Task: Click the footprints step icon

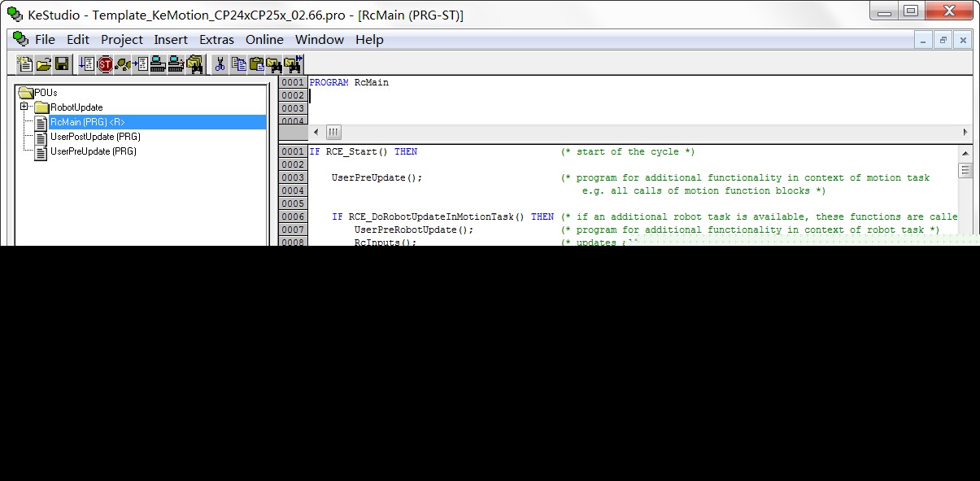Action: point(123,63)
